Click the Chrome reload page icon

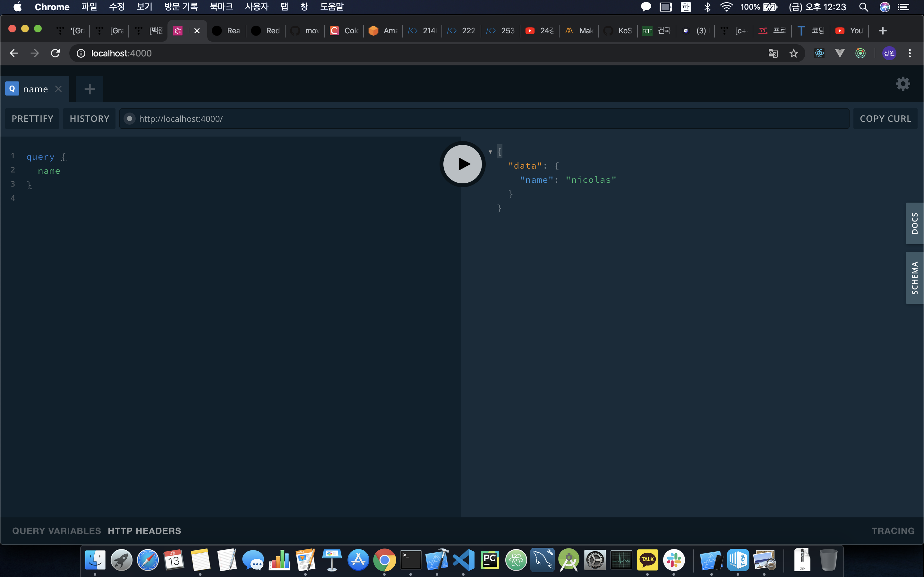(56, 53)
